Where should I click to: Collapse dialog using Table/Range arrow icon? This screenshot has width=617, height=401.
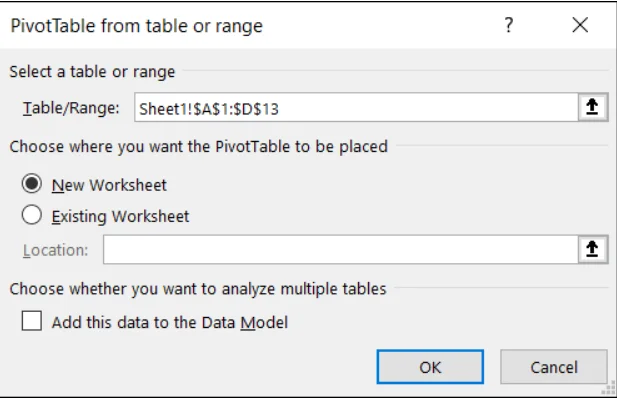[x=593, y=108]
